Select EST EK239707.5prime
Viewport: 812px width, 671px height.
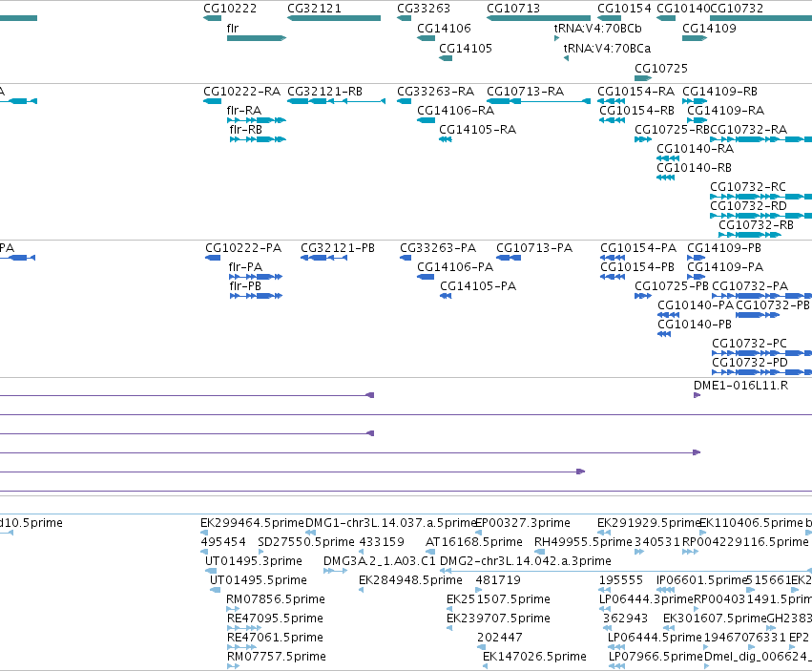(498, 619)
